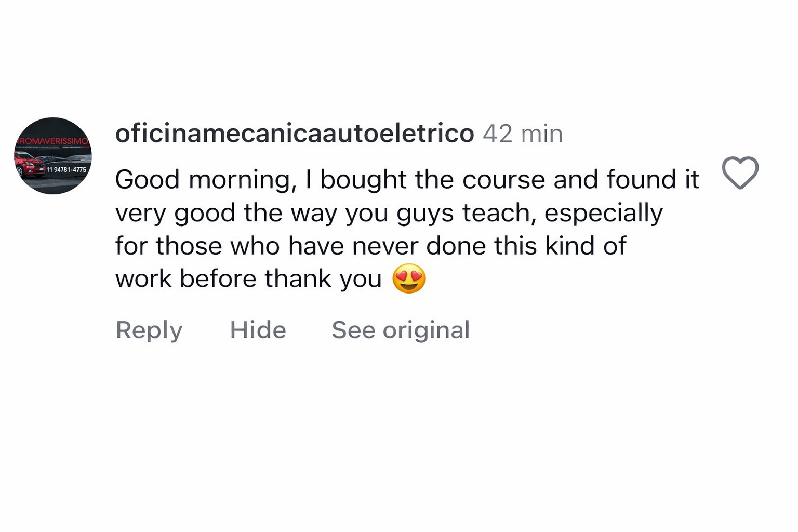This screenshot has width=798, height=532.
Task: Click the word "especially" in the comment
Action: tap(603, 213)
